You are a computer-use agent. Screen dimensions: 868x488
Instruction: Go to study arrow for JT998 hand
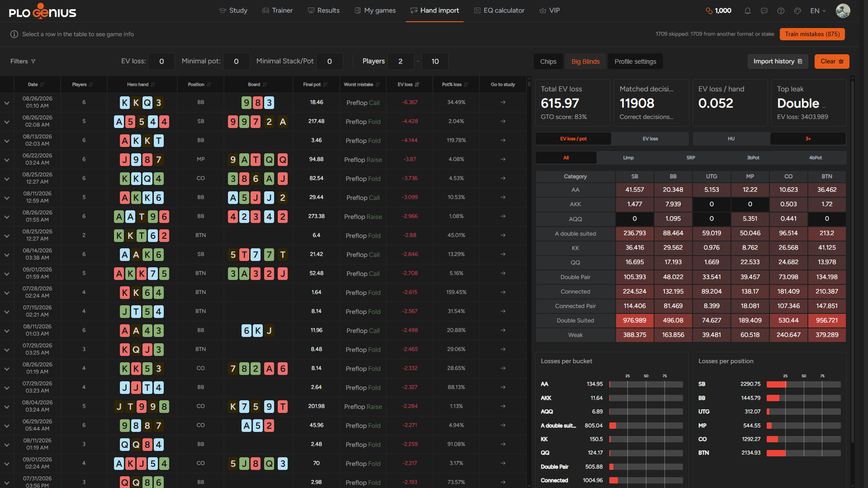503,407
